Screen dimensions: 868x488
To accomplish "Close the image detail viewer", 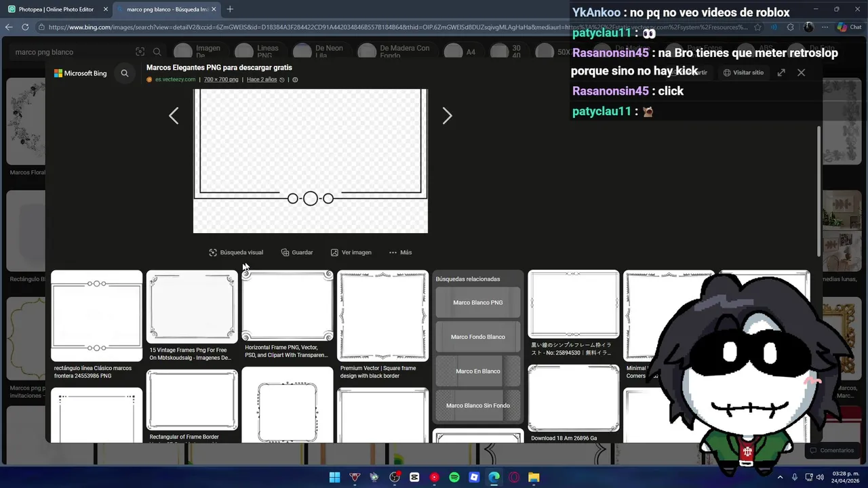I will coord(801,73).
